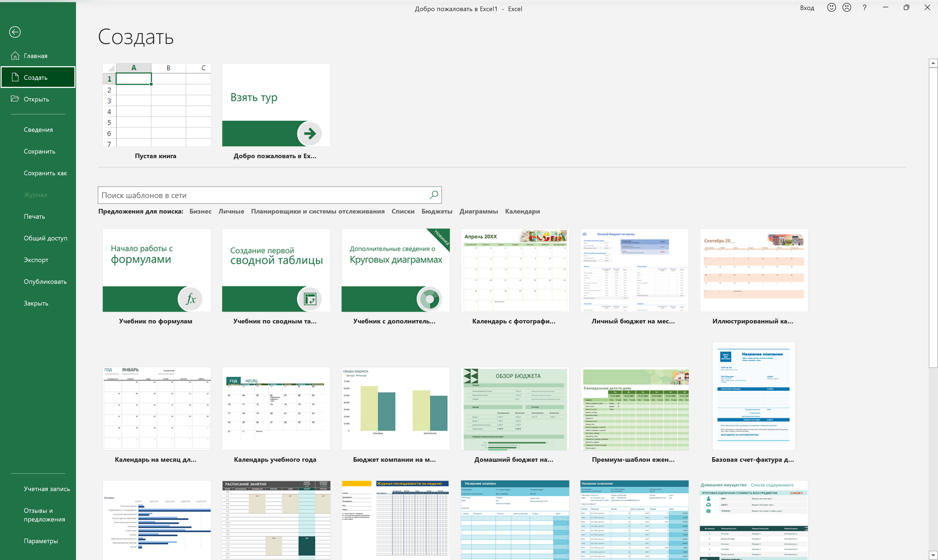
Task: Open Сведения in the sidebar
Action: pos(38,129)
